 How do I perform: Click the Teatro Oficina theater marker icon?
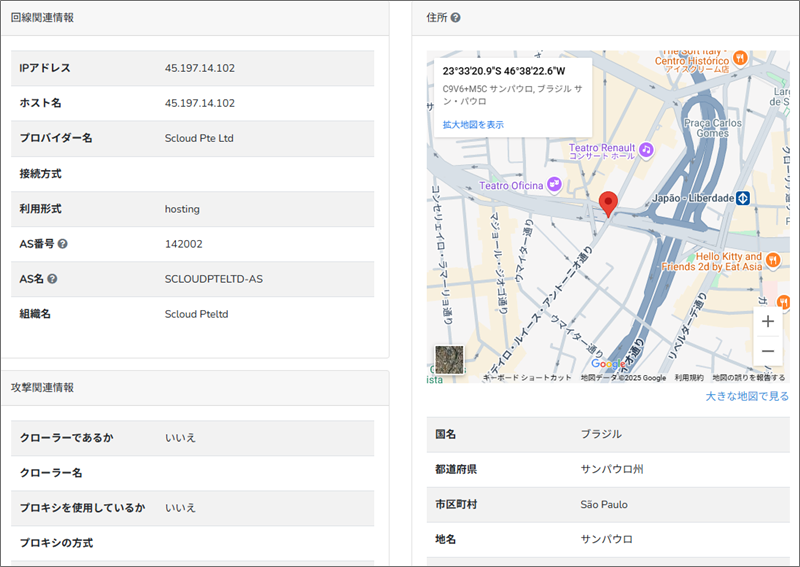pos(554,184)
